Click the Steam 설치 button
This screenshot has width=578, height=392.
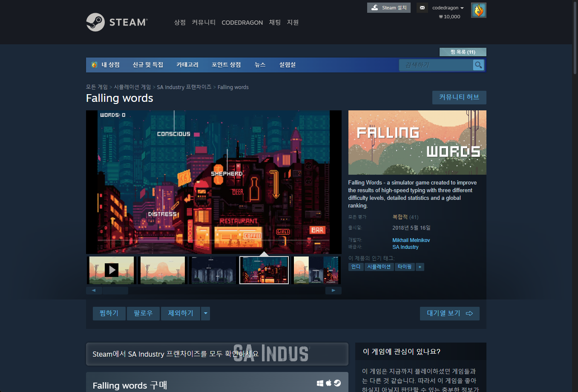click(x=389, y=8)
